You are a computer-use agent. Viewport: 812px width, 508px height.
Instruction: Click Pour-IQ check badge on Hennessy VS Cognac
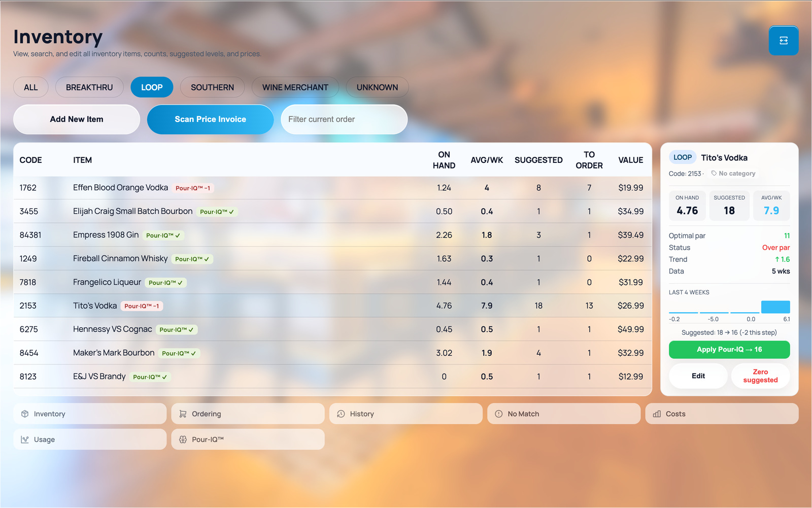[x=177, y=330]
